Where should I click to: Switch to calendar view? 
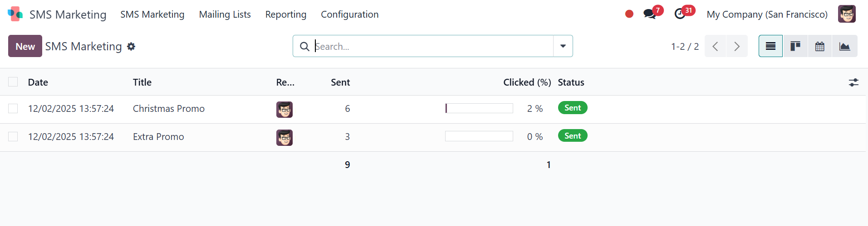820,46
